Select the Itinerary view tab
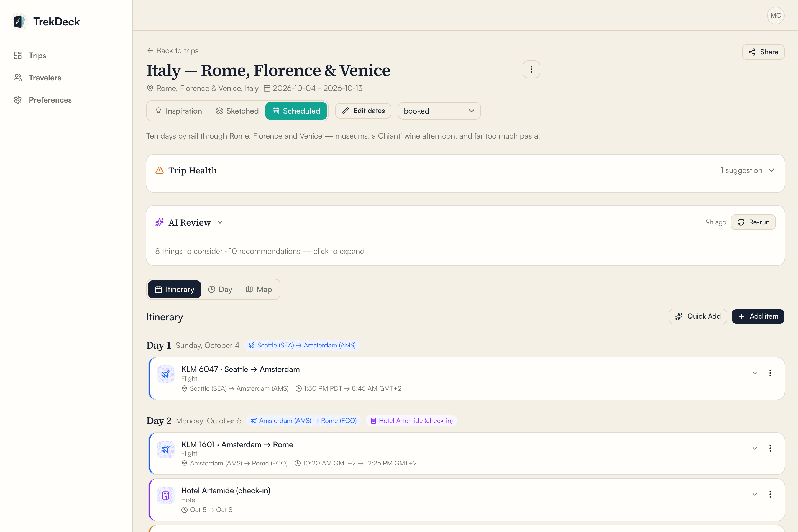This screenshot has height=532, width=798. point(174,289)
